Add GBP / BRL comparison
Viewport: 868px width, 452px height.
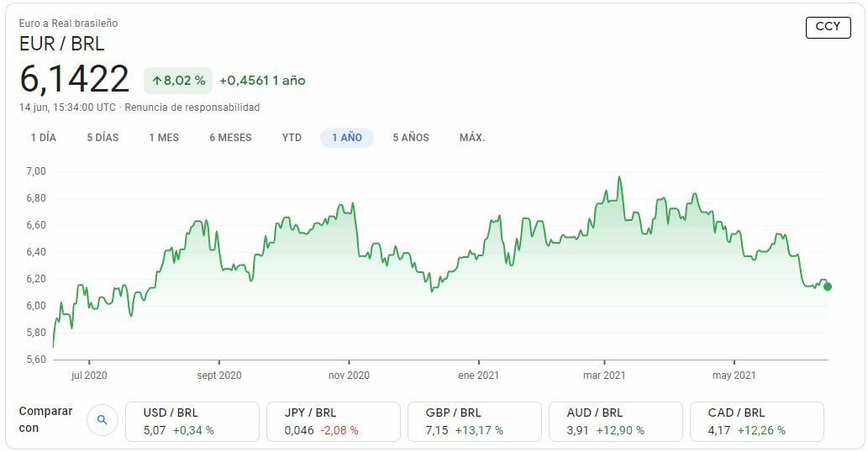pyautogui.click(x=474, y=421)
